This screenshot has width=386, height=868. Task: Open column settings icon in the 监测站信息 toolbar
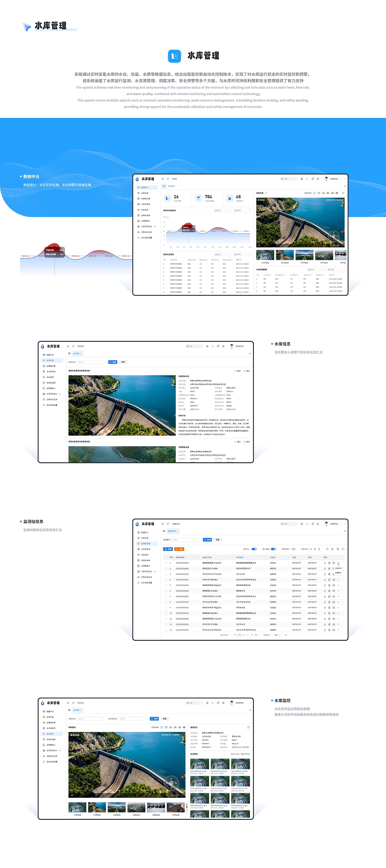pos(338,549)
